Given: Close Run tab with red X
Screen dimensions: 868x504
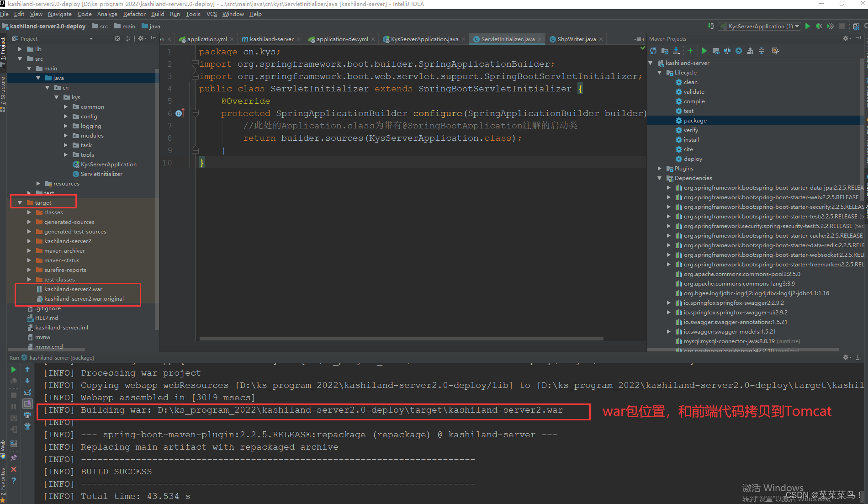Looking at the screenshot, I should pos(14,469).
